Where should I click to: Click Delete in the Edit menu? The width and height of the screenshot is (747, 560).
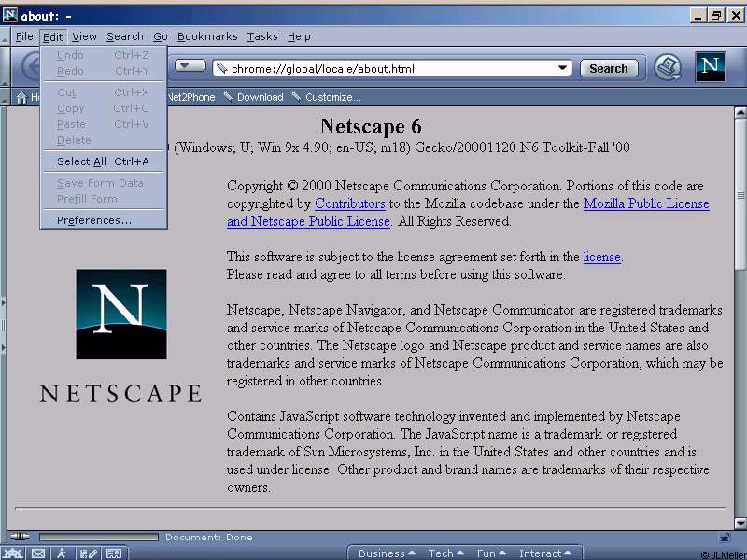pyautogui.click(x=104, y=140)
